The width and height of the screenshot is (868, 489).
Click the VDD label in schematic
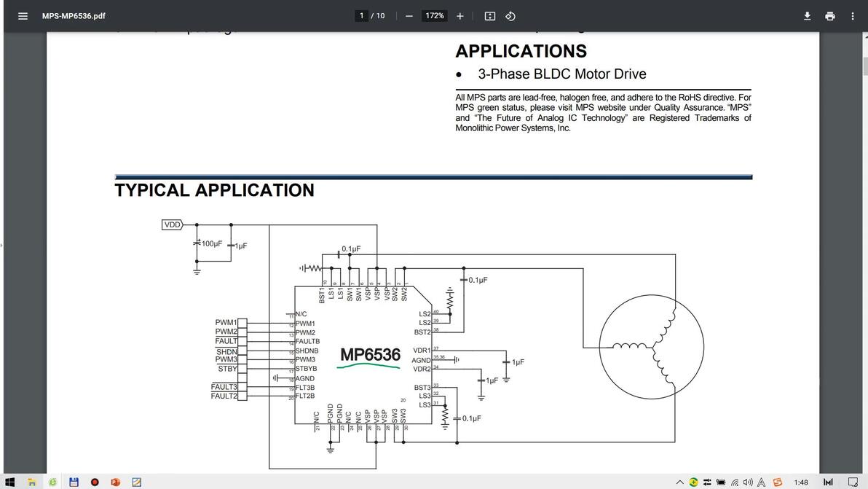point(172,224)
